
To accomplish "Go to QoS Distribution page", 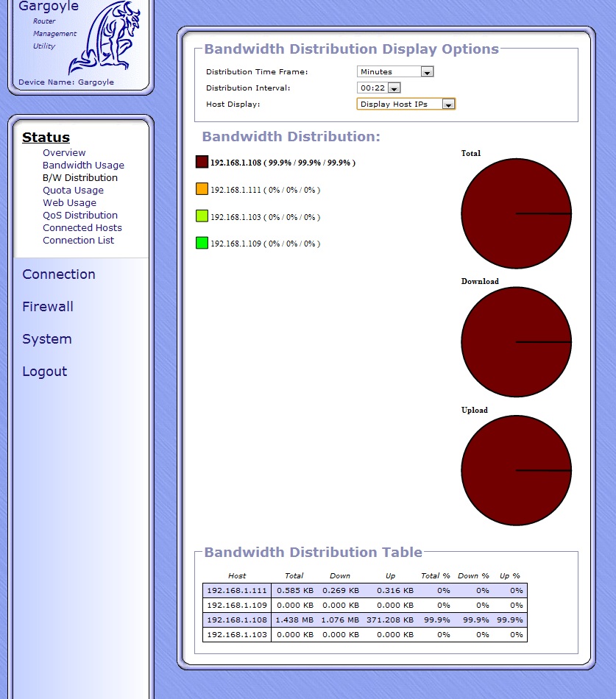I will 80,215.
